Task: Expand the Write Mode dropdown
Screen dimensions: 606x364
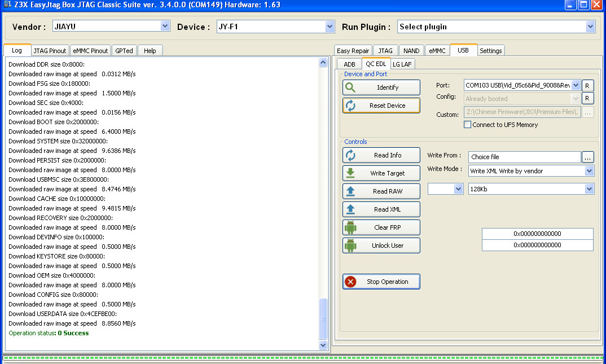Action: [589, 171]
